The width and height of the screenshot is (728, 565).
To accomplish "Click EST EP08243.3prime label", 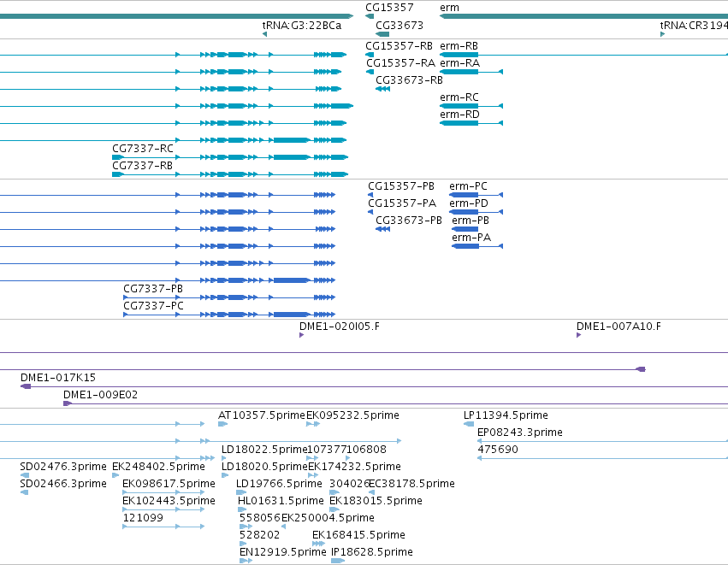I will point(520,433).
